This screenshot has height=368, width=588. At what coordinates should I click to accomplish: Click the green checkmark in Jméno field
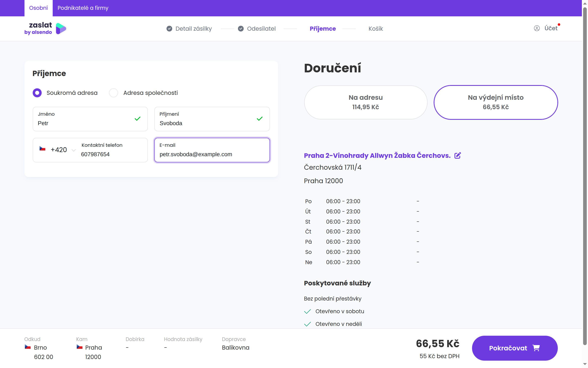138,119
